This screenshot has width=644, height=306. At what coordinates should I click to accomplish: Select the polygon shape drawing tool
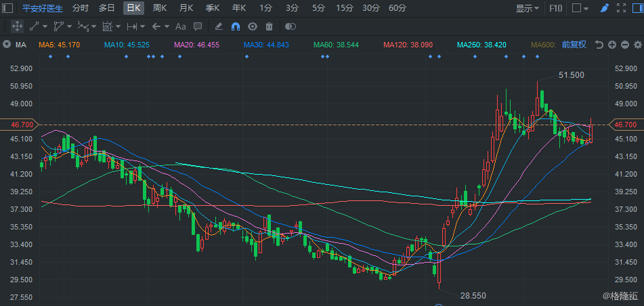[59, 26]
